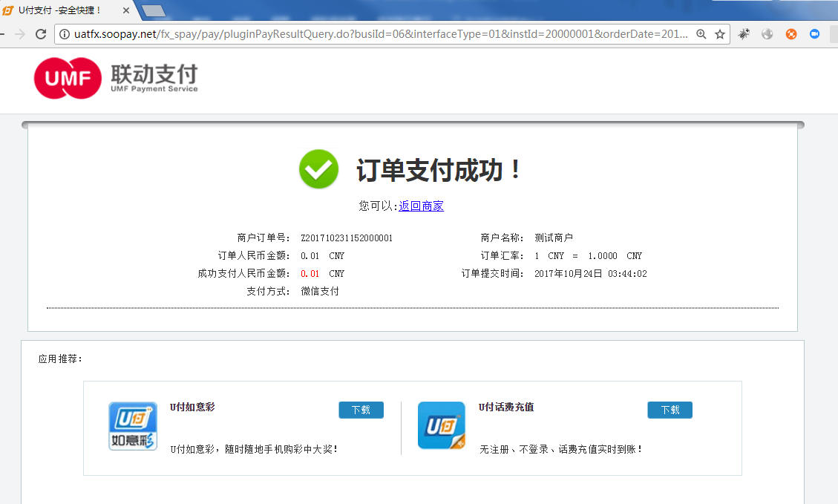Click the bug-shaped extension icon
838x504 pixels.
coord(744,33)
